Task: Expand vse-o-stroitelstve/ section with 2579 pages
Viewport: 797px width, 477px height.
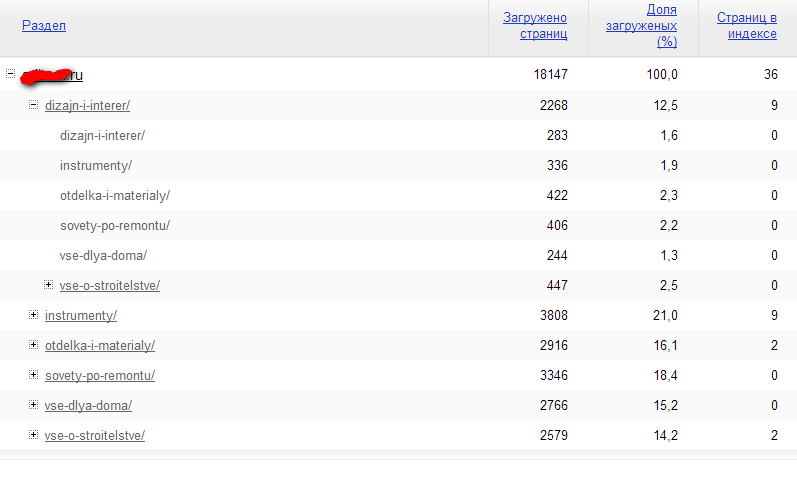Action: tap(33, 435)
